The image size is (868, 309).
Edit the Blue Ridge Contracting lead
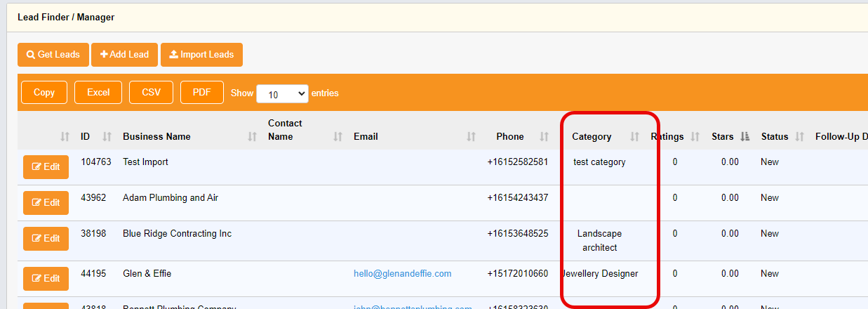pyautogui.click(x=46, y=239)
